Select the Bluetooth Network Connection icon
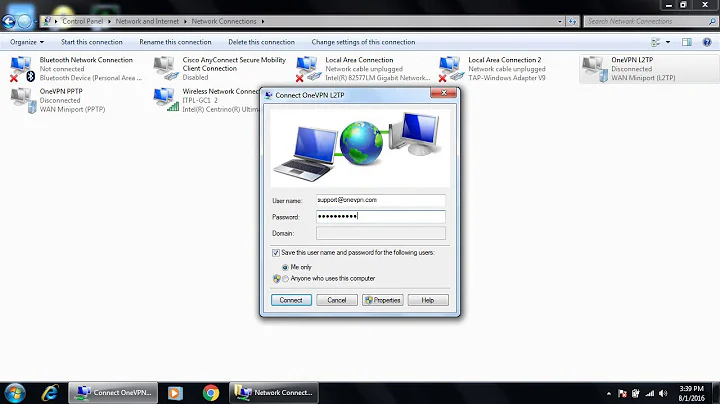Image resolution: width=720 pixels, height=404 pixels. pos(22,69)
